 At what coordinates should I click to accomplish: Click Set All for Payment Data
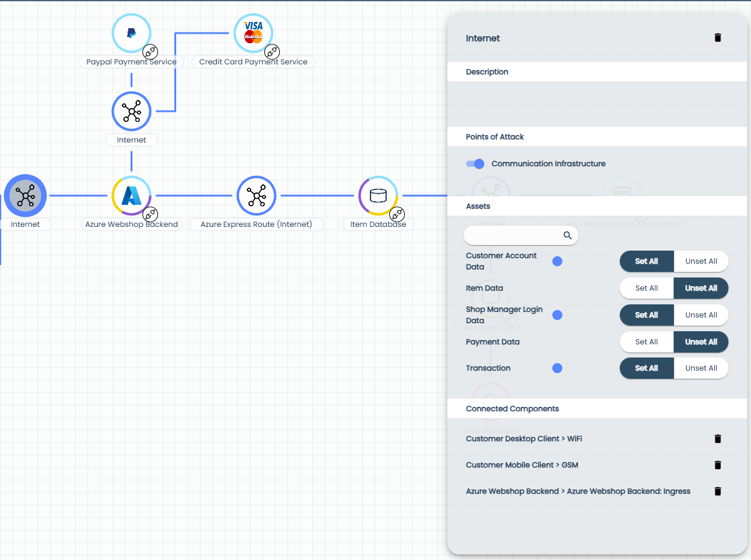coord(646,342)
